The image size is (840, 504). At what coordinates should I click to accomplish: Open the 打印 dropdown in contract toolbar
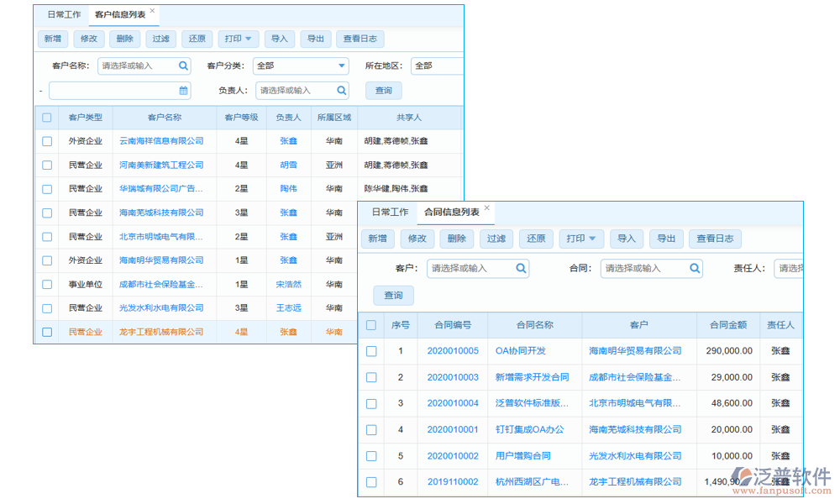click(581, 239)
